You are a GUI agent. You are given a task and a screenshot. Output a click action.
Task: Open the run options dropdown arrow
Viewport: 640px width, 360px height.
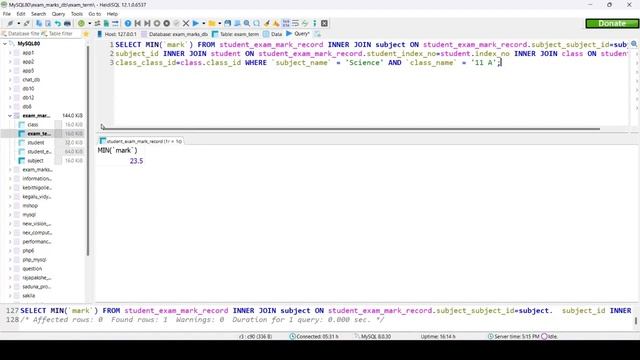[204, 23]
